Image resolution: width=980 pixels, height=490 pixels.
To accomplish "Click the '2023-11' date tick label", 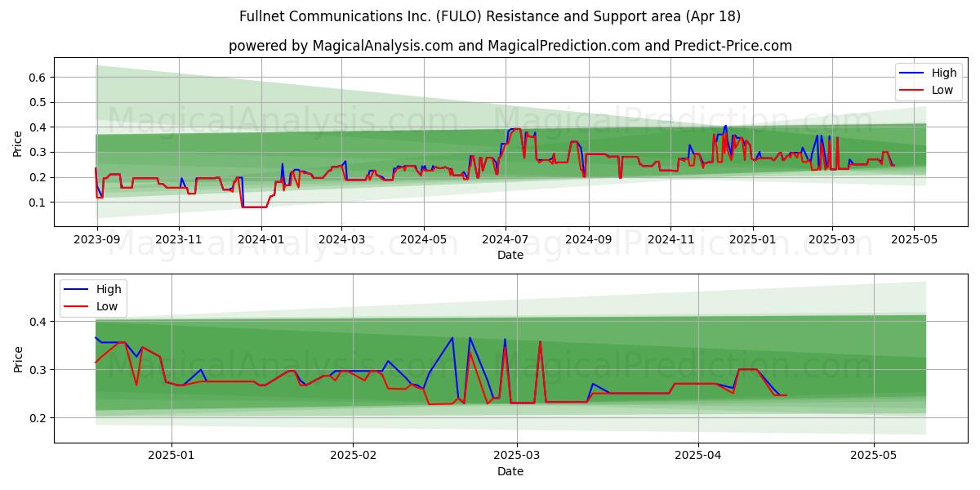I will pos(179,239).
